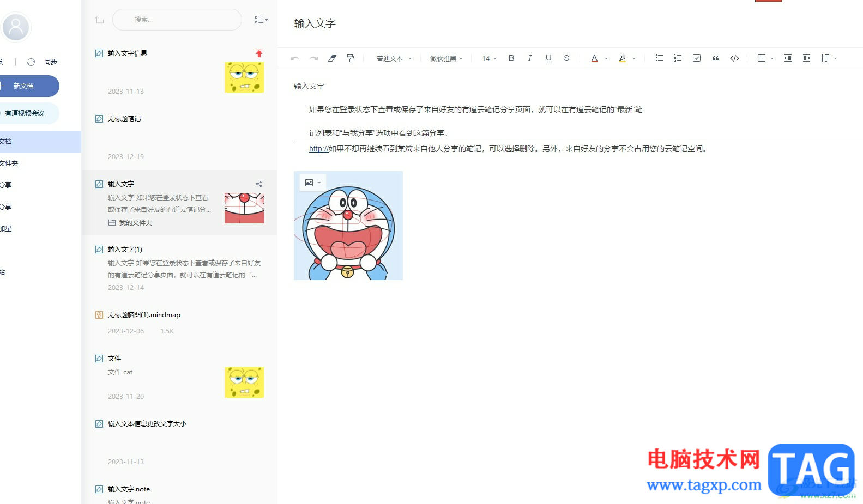Click 我的文件夹 folder link

click(136, 223)
